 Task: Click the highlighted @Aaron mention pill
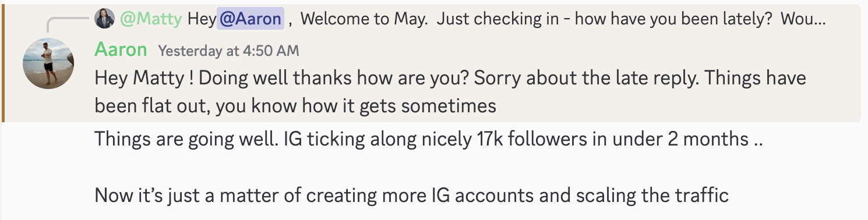point(250,19)
